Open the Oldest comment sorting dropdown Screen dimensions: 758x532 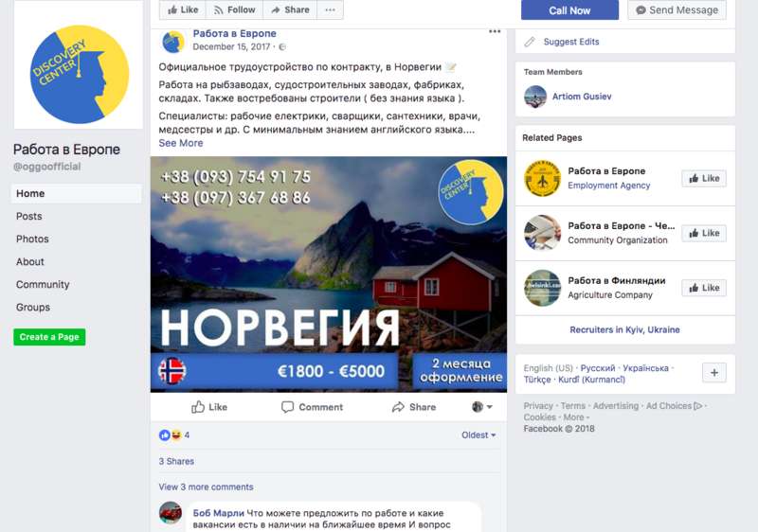(x=478, y=434)
